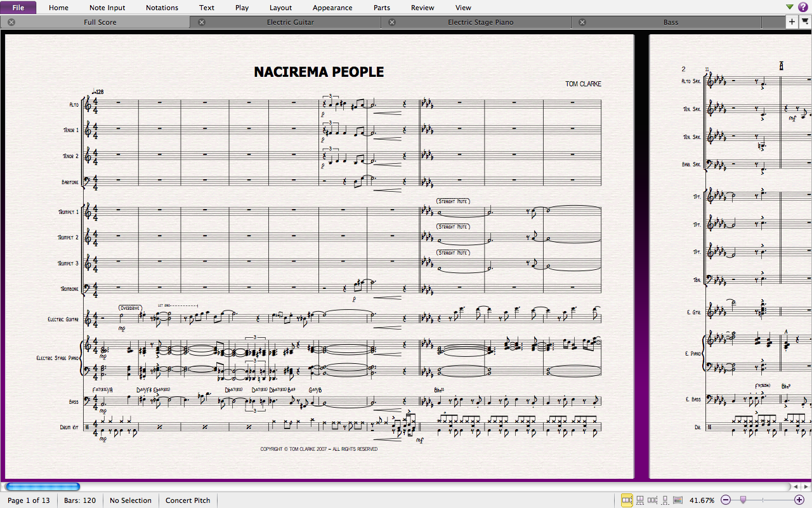Switch to the Review ribbon tab

pos(422,8)
